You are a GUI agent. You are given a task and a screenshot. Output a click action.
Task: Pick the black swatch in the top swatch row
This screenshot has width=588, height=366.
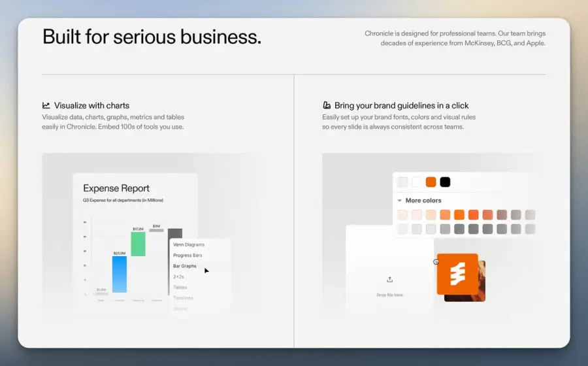coord(445,182)
